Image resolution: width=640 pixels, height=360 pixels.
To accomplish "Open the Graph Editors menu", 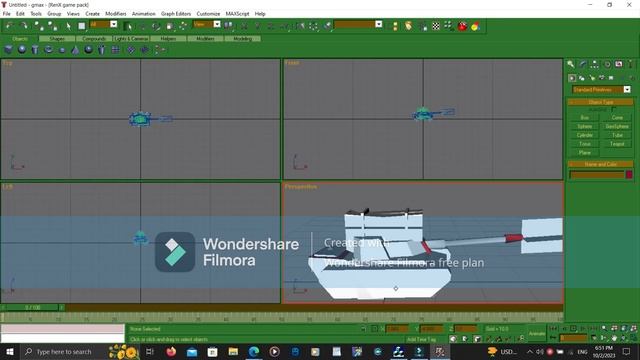I will pyautogui.click(x=176, y=13).
